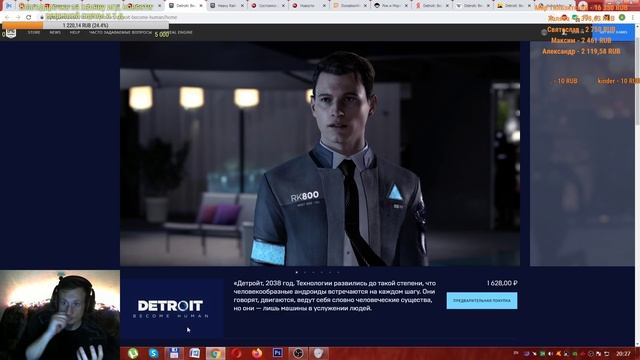Open uTorrent from the taskbar

[x=133, y=353]
